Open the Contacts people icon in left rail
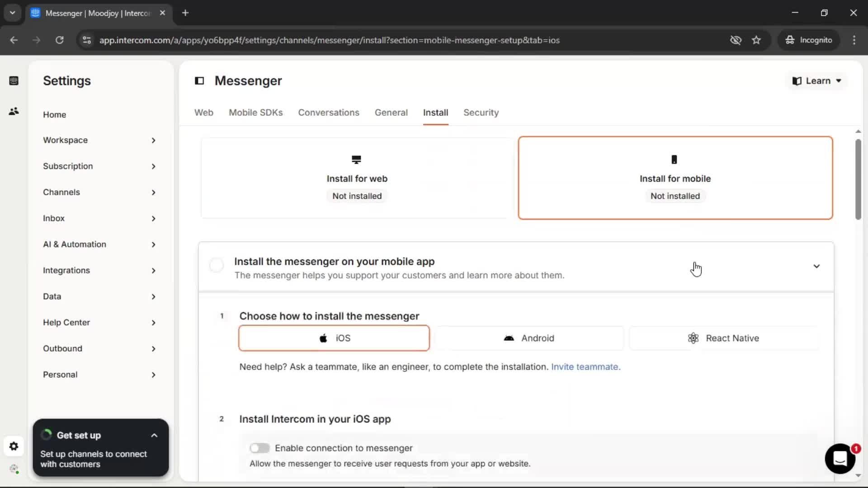 click(14, 111)
